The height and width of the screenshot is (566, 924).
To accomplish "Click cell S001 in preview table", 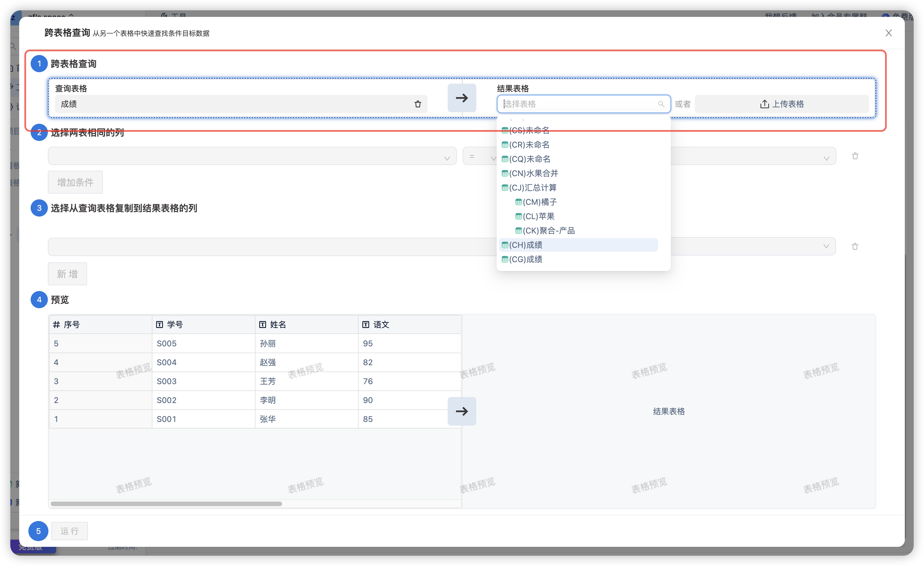I will pyautogui.click(x=203, y=419).
